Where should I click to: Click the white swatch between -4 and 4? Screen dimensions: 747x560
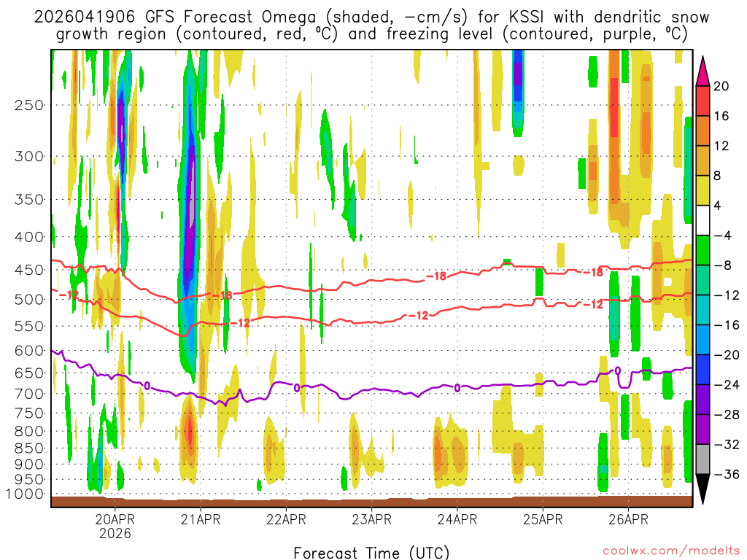pos(703,220)
